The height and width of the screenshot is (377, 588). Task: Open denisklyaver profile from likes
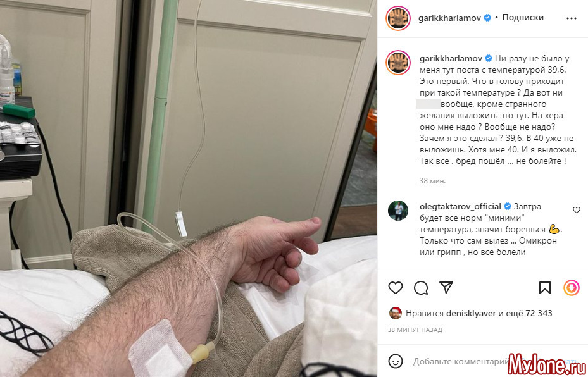[471, 313]
